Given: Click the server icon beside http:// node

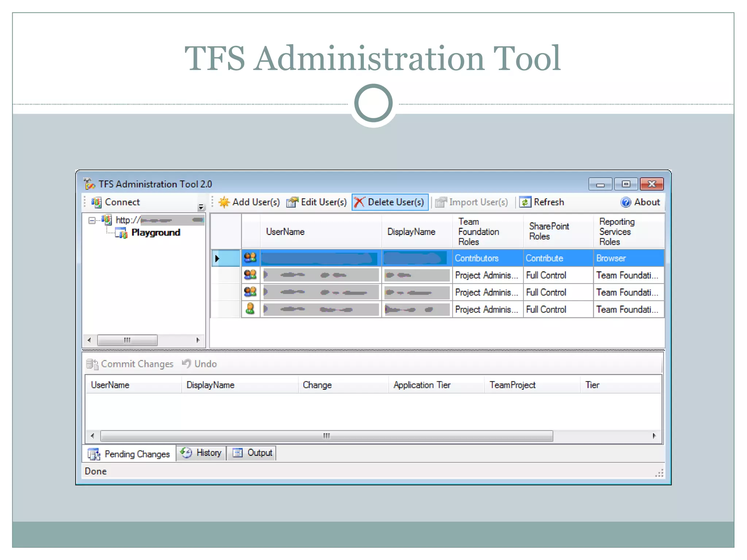Looking at the screenshot, I should click(107, 220).
